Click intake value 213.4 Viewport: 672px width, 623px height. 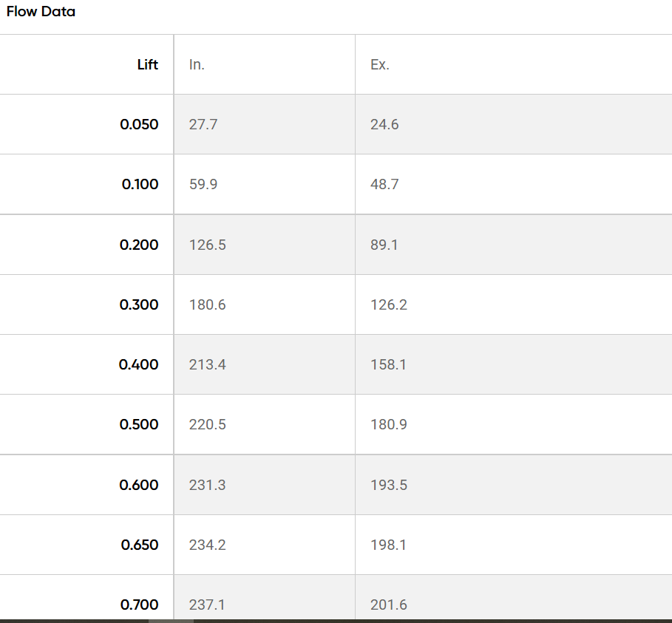tap(208, 364)
